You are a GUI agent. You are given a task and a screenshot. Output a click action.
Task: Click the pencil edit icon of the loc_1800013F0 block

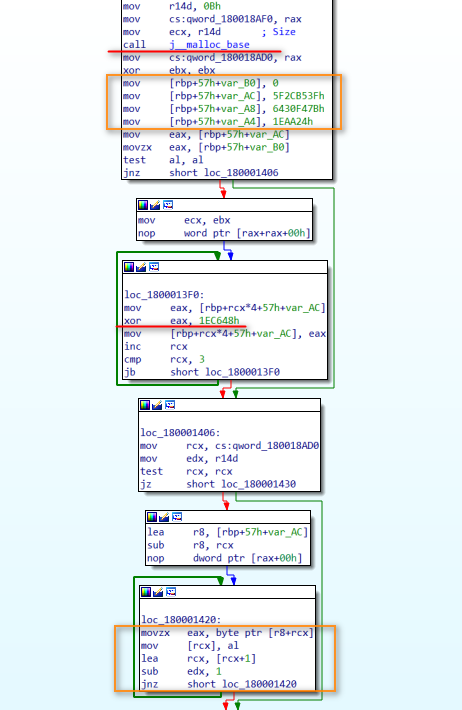click(141, 267)
